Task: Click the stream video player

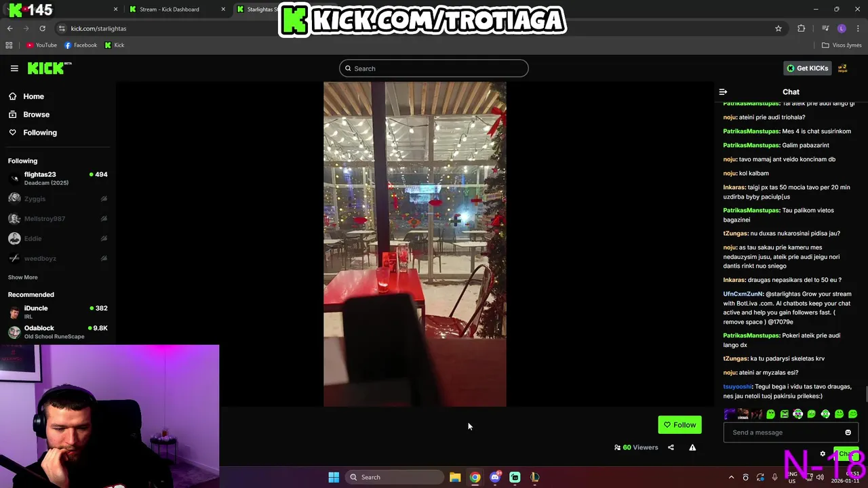Action: 414,244
